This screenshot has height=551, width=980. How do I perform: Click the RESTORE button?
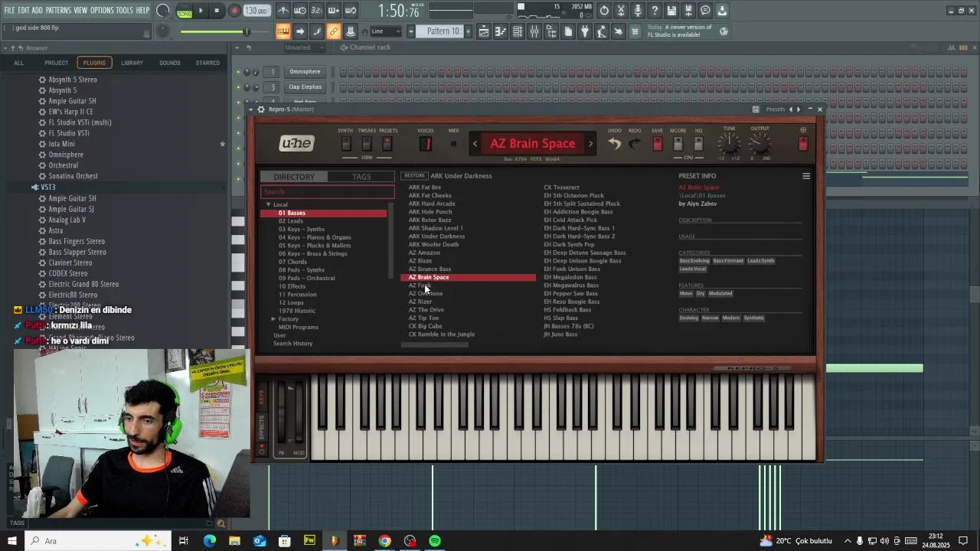(414, 176)
